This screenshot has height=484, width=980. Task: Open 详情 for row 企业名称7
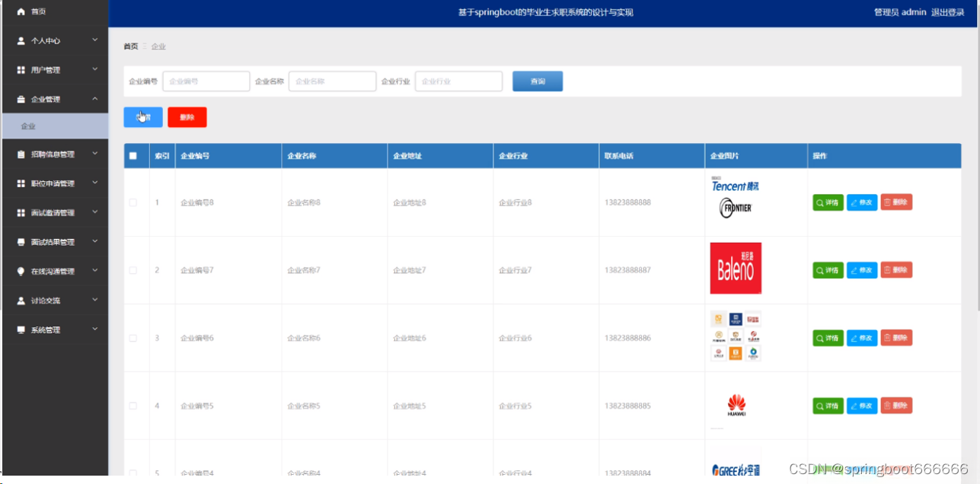(x=828, y=270)
